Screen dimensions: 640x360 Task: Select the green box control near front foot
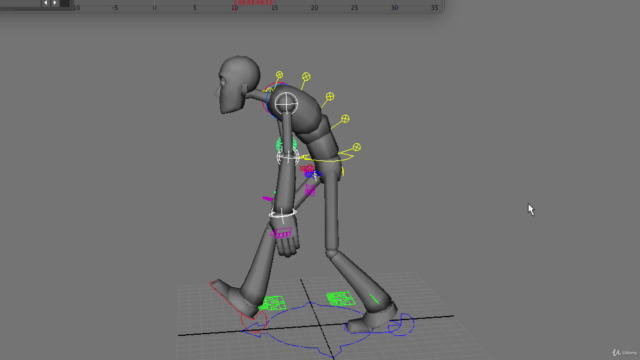point(272,303)
